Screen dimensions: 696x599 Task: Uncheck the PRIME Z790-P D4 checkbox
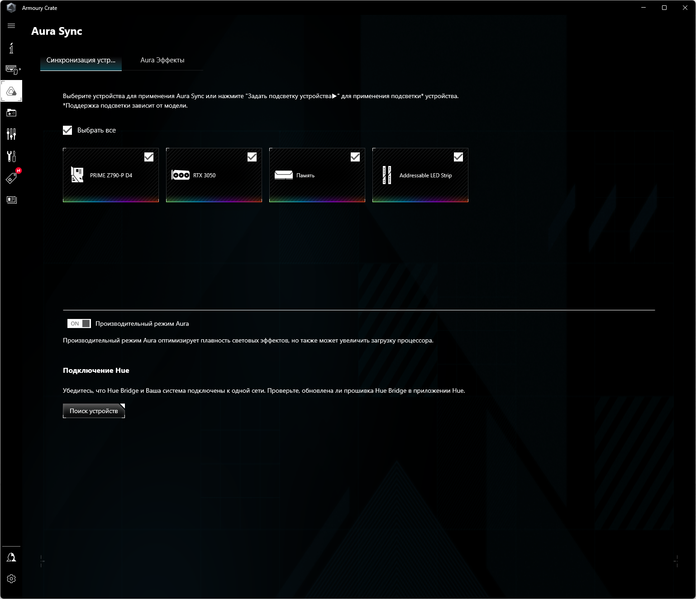[149, 157]
